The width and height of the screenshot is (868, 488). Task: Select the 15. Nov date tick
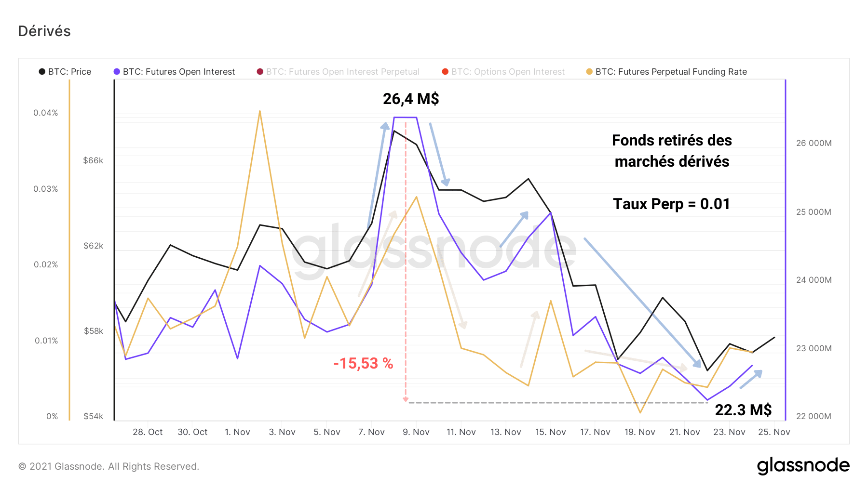click(x=550, y=432)
